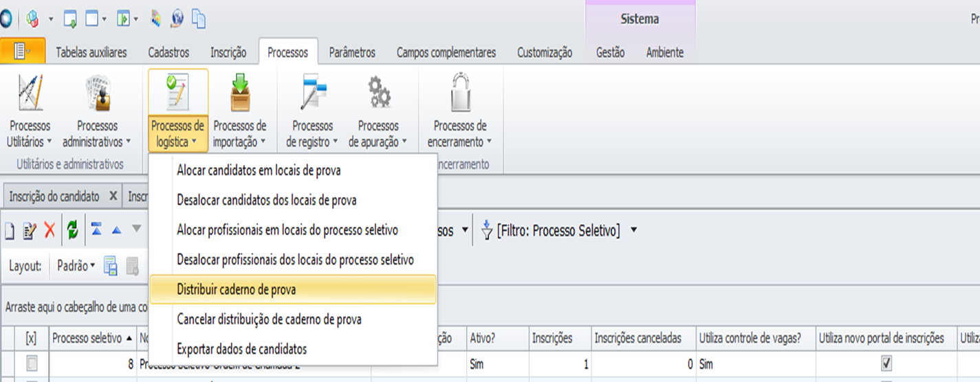Tick the checkbox in row 8
The width and height of the screenshot is (980, 382).
(x=32, y=363)
